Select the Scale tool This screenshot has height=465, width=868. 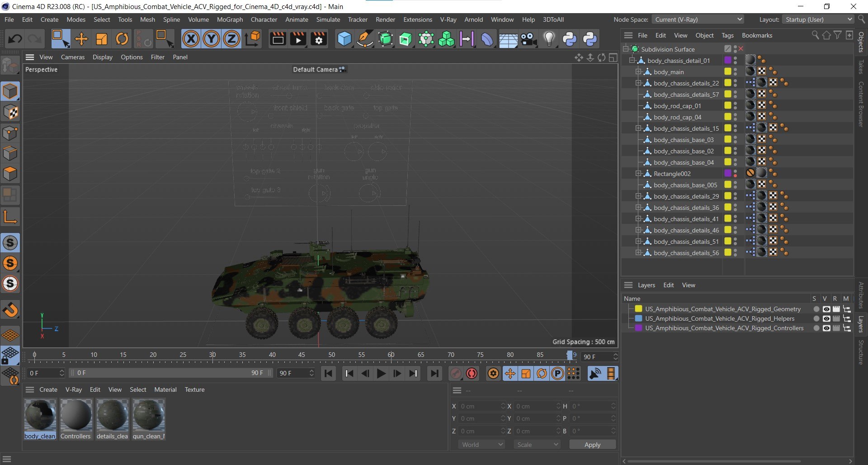point(102,39)
